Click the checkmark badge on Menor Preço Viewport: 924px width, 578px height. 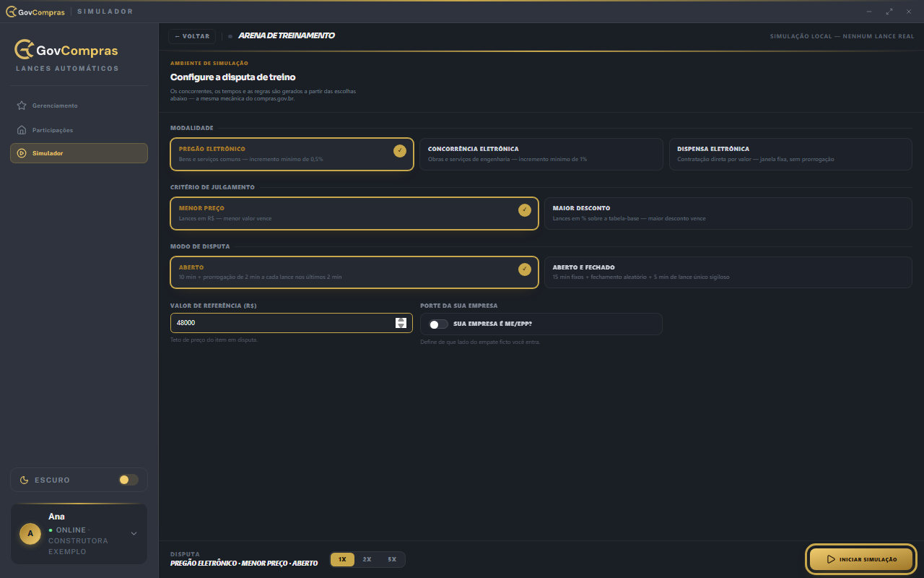[x=525, y=210]
